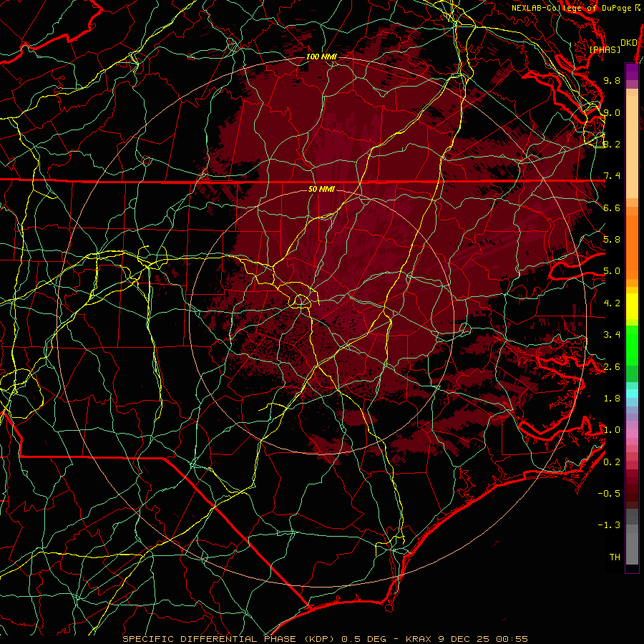Click the 00:55 timestamp text
This screenshot has height=644, width=644.
[x=512, y=639]
